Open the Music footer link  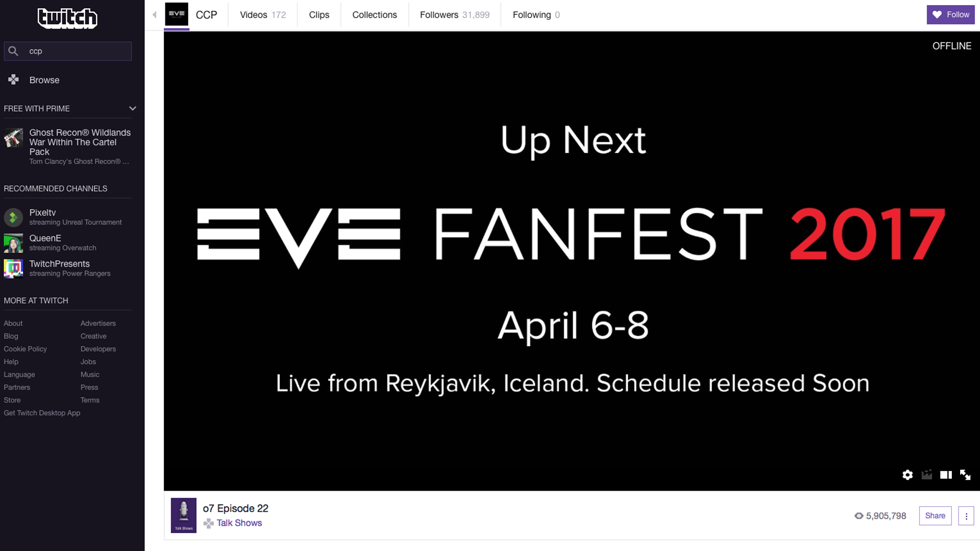[x=90, y=374]
